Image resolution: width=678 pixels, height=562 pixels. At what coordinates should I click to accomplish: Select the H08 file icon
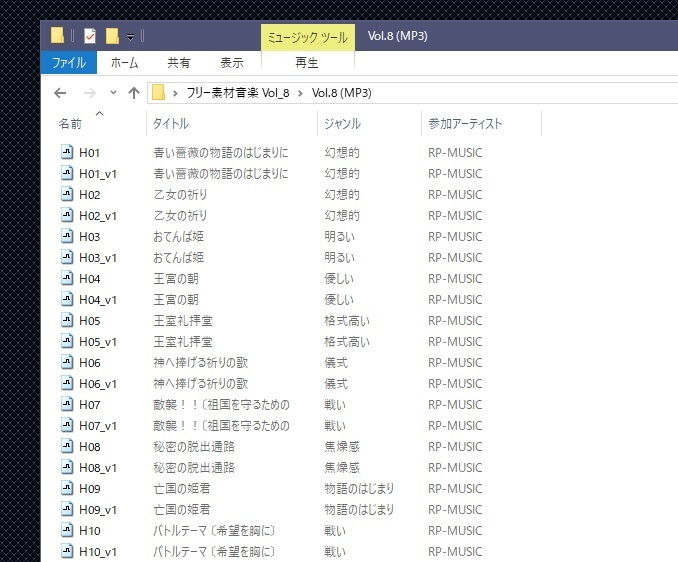(x=67, y=446)
